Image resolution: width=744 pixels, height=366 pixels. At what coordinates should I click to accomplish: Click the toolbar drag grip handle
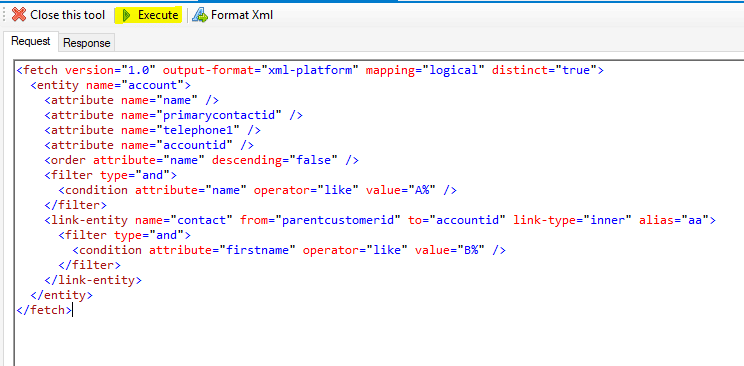tap(4, 15)
